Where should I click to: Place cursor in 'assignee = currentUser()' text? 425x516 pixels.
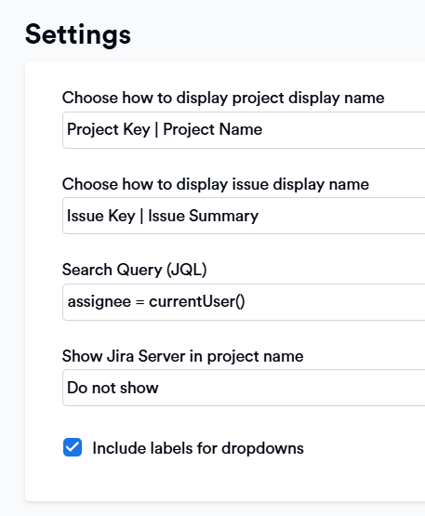coord(156,302)
